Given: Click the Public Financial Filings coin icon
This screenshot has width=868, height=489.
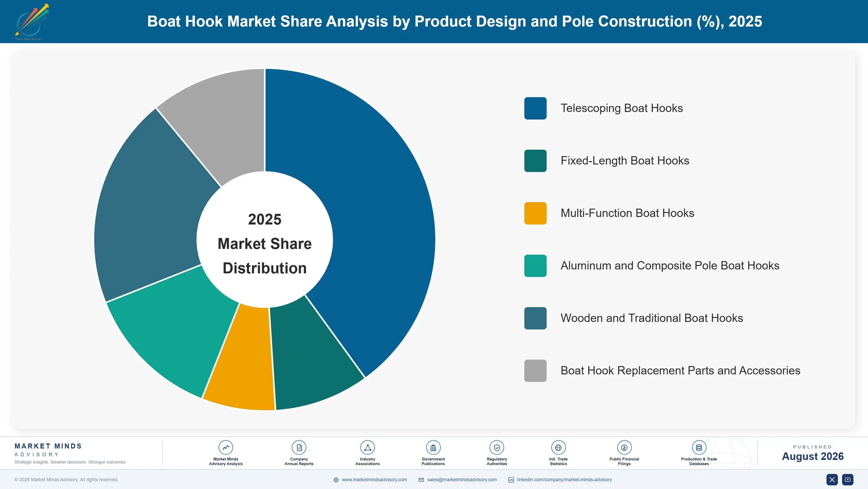Looking at the screenshot, I should 624,447.
